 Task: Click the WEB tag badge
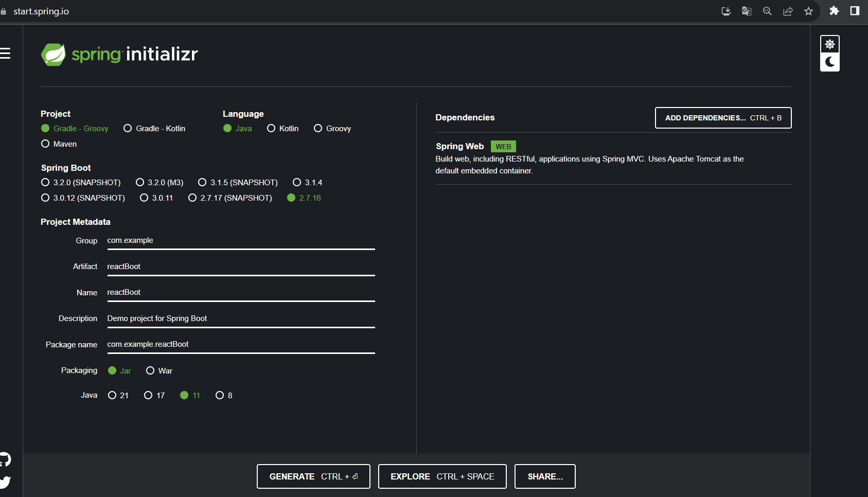coord(503,147)
